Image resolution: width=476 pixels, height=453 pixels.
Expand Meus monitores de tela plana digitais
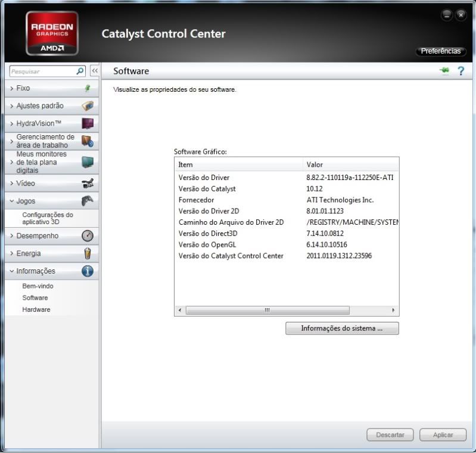52,162
